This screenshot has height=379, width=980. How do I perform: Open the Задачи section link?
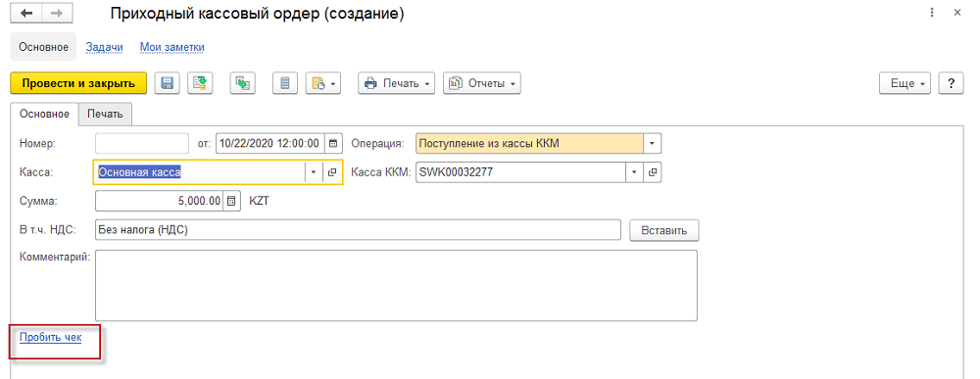(x=105, y=47)
